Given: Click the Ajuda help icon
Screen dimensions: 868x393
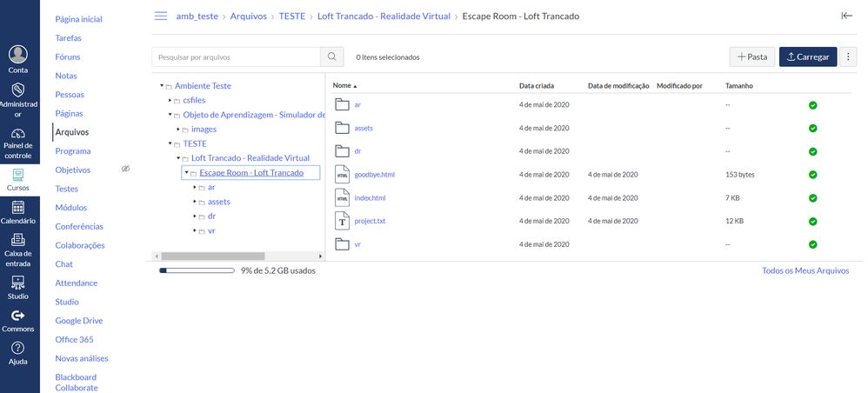Looking at the screenshot, I should [x=18, y=349].
